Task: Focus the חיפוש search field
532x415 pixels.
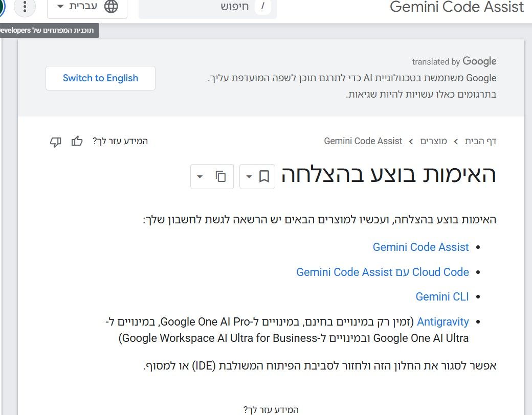Action: coord(208,8)
